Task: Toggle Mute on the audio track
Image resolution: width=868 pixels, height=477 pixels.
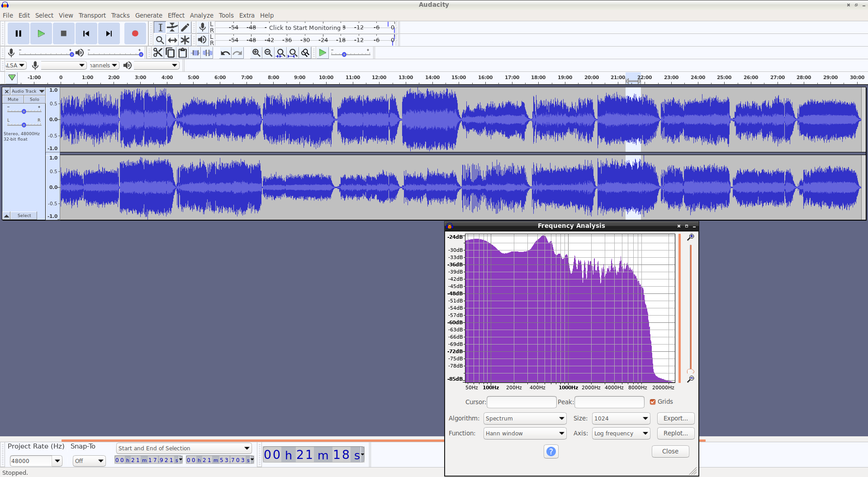Action: coord(13,99)
